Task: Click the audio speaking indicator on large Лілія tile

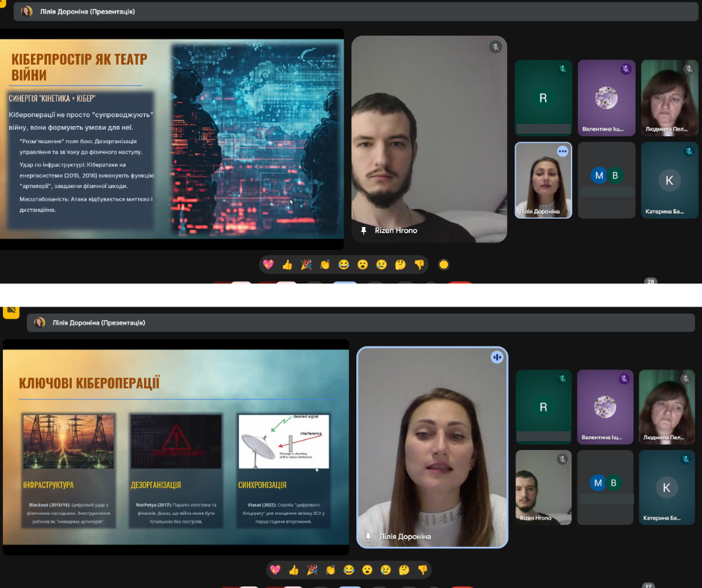Action: pos(497,357)
